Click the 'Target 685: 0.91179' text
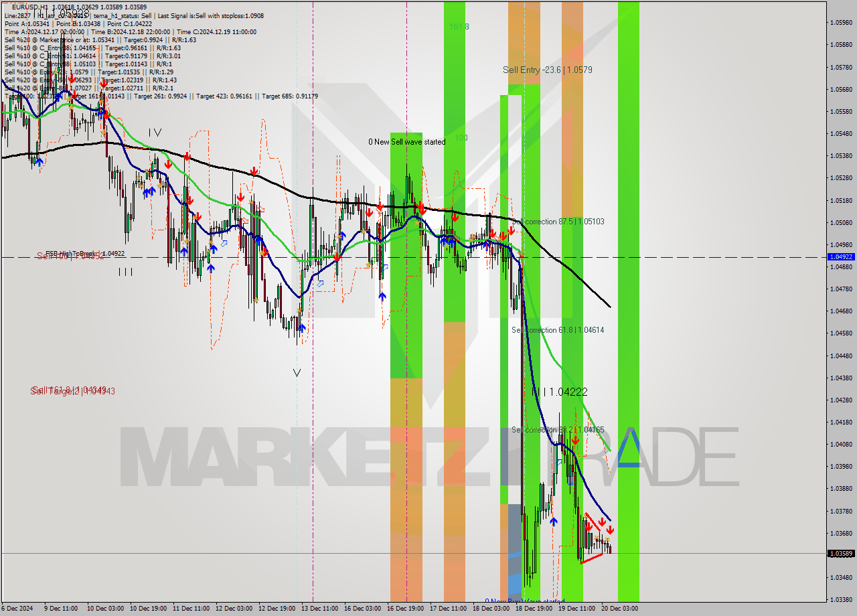Image resolution: width=857 pixels, height=616 pixels. tap(290, 96)
